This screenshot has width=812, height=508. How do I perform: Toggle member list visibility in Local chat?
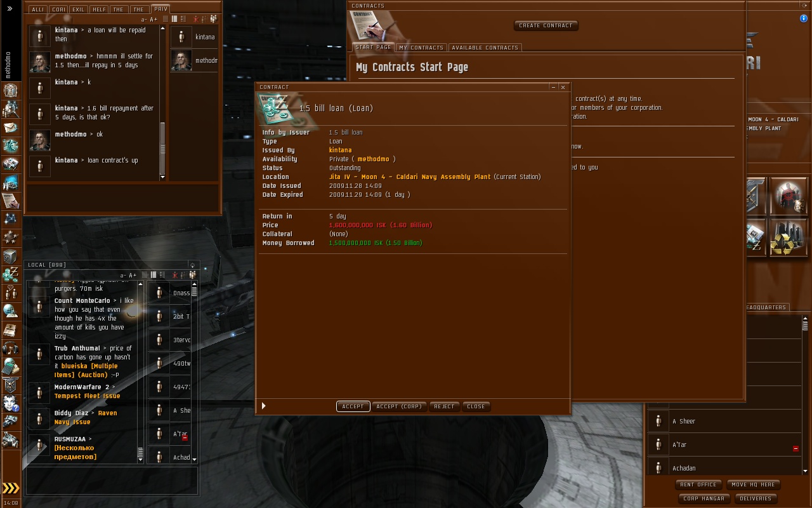(193, 275)
